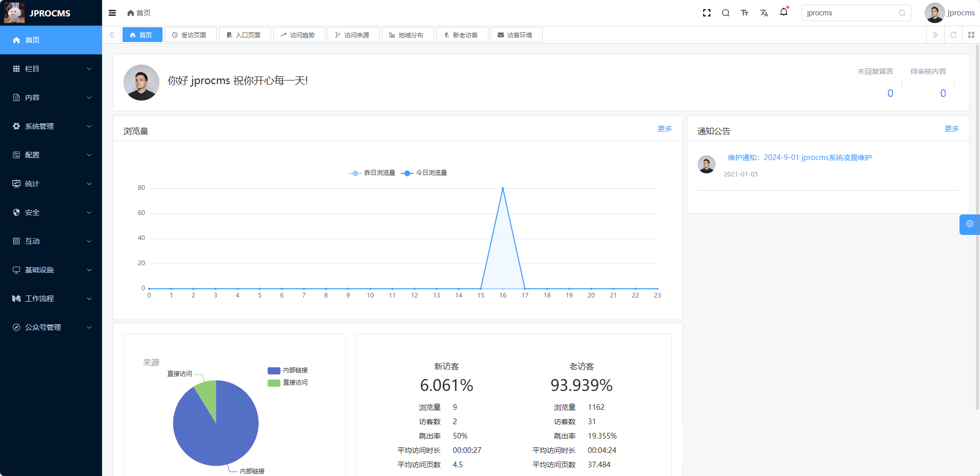Toggle the sidebar with the hamburger icon
Viewport: 980px width, 476px height.
coord(112,13)
